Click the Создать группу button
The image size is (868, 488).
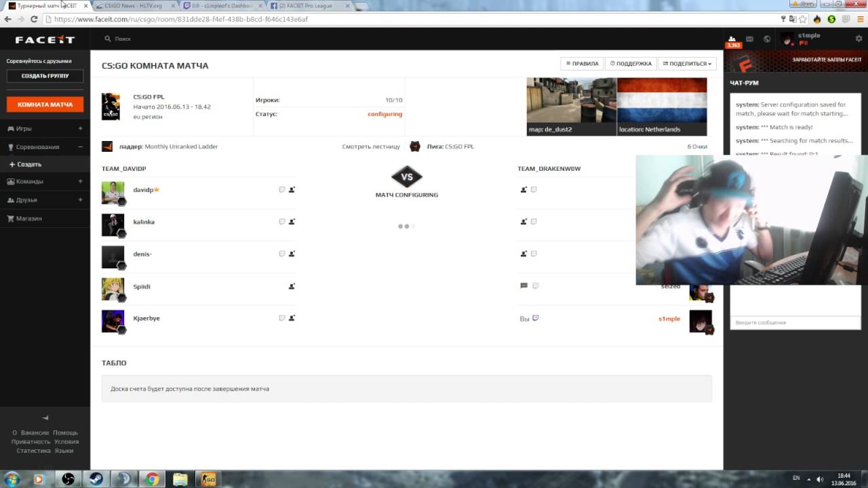45,76
